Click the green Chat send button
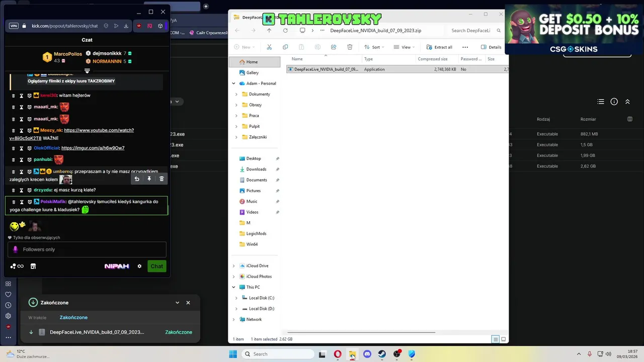 coord(156,266)
